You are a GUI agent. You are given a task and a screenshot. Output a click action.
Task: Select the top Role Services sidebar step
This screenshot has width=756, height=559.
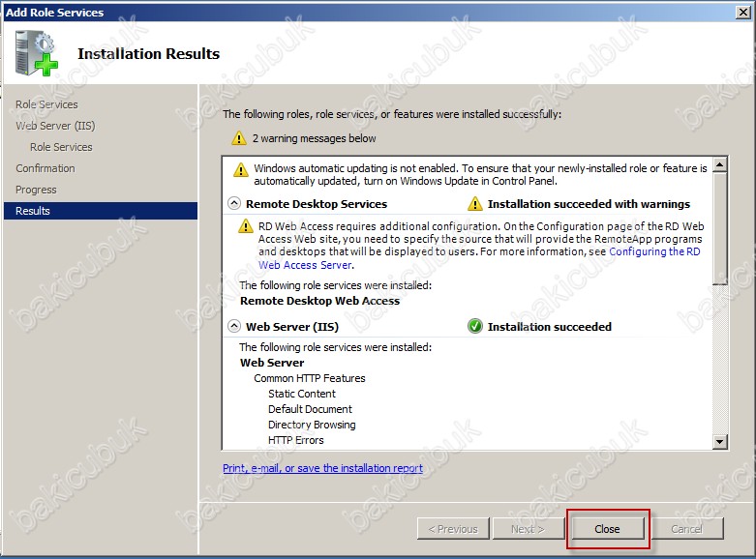tap(46, 104)
